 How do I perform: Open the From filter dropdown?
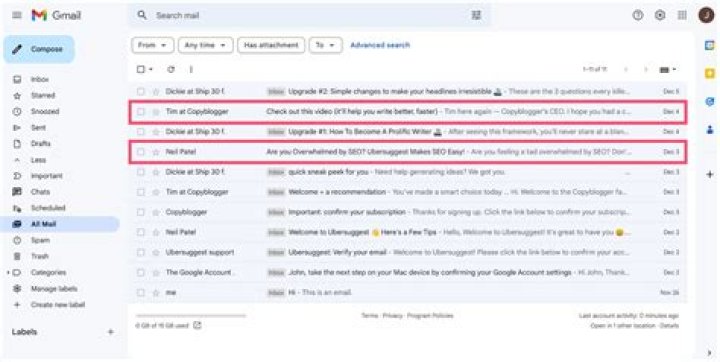tap(152, 45)
